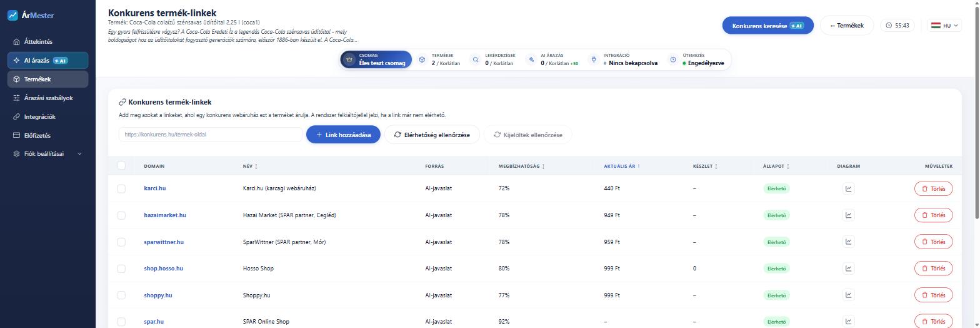Toggle the select-all header checkbox

point(121,166)
